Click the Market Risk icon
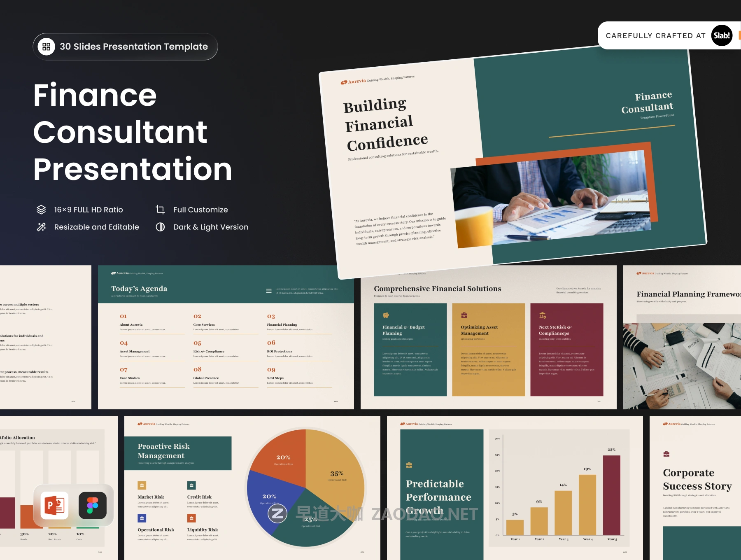Screen dimensions: 741x560 pyautogui.click(x=142, y=485)
